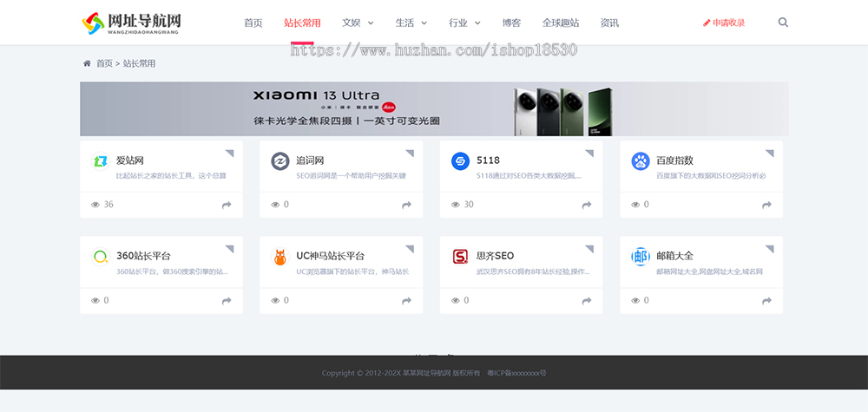Click the 网址导航网 site logo
This screenshot has width=868, height=412.
132,23
